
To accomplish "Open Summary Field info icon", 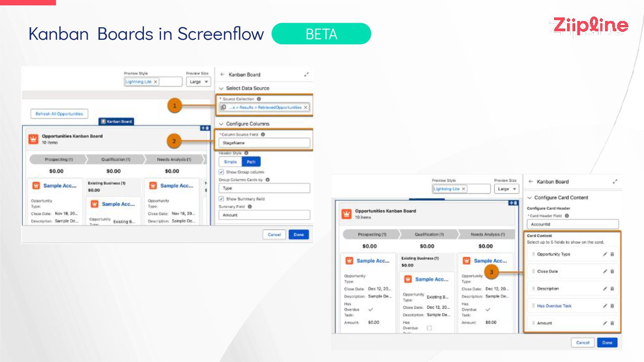I will coord(250,206).
